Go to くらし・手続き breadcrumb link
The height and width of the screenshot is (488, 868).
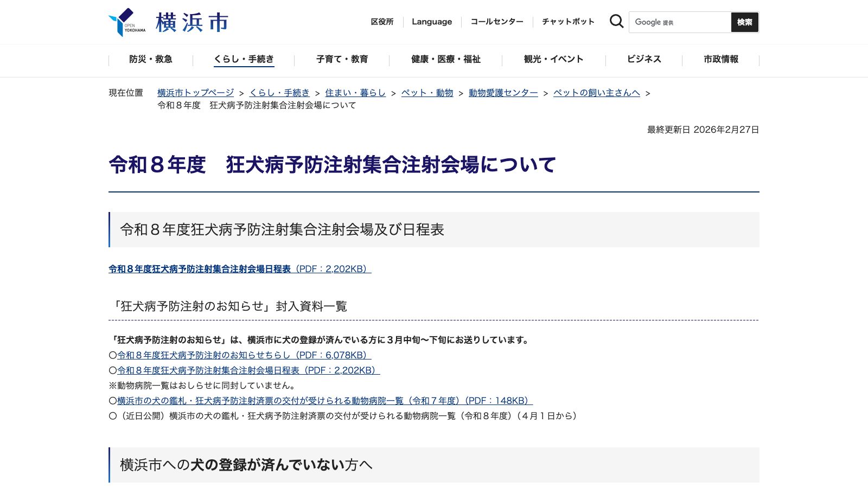(279, 93)
